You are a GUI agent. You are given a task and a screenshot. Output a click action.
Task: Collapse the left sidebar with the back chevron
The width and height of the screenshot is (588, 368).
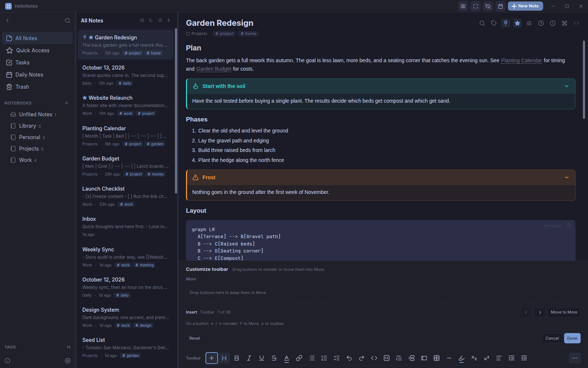pos(7,21)
